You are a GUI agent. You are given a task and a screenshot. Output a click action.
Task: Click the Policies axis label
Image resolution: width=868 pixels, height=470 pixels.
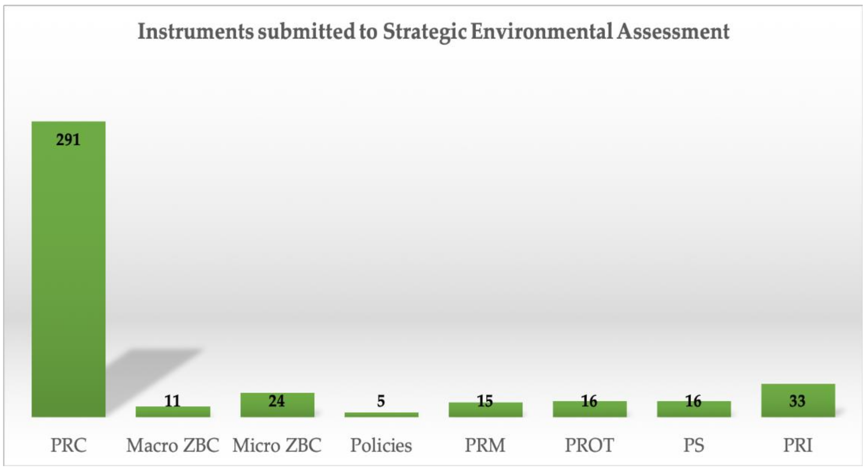coord(381,445)
